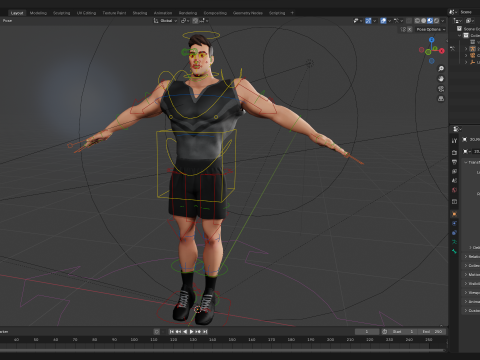The width and height of the screenshot is (480, 360).
Task: Open the View Layer properties tab
Action: [x=454, y=171]
